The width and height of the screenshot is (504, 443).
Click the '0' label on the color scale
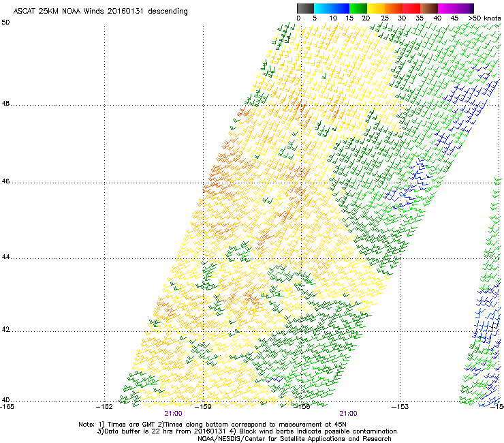tap(298, 18)
